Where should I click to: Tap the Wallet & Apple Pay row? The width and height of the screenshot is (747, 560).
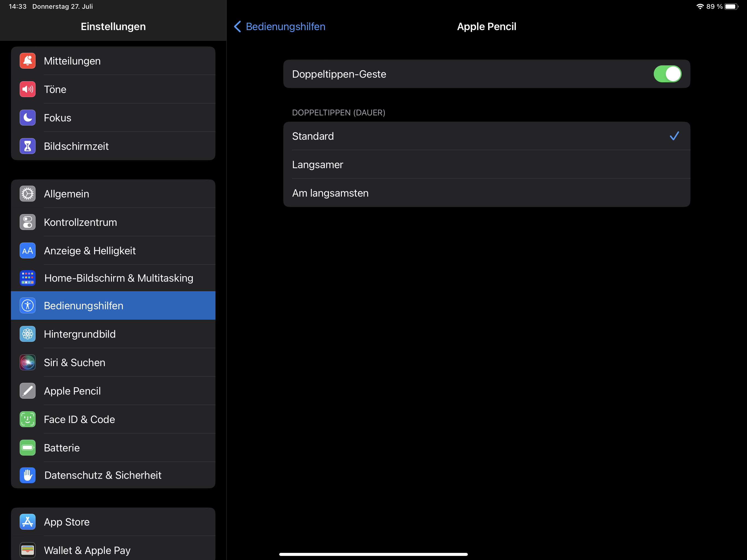pos(113,550)
